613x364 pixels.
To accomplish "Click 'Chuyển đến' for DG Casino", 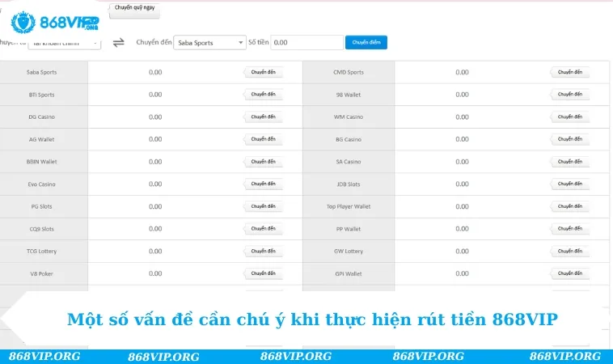I will [x=263, y=116].
